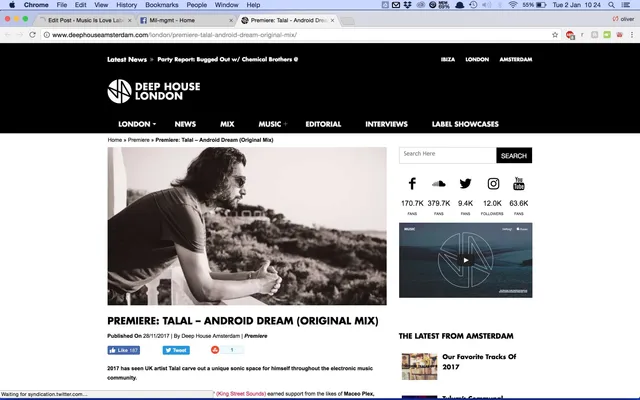Click the Talal article hero image

pyautogui.click(x=247, y=226)
